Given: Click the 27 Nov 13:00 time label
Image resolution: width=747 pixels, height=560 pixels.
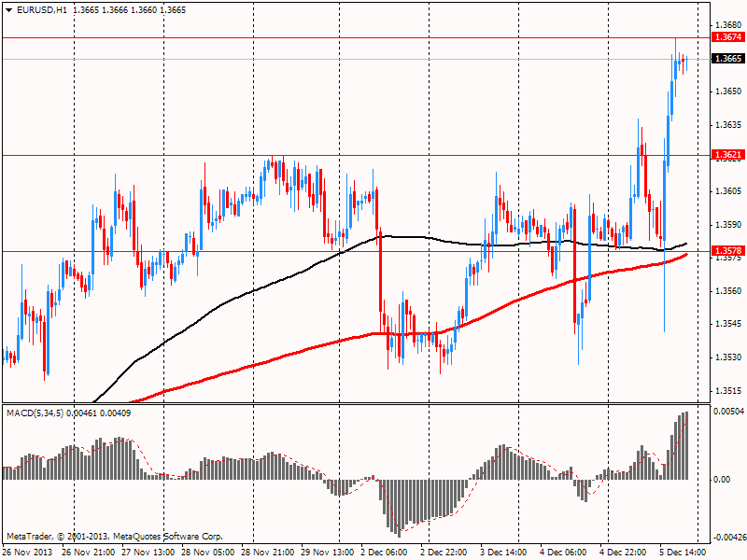Looking at the screenshot, I should 148,553.
